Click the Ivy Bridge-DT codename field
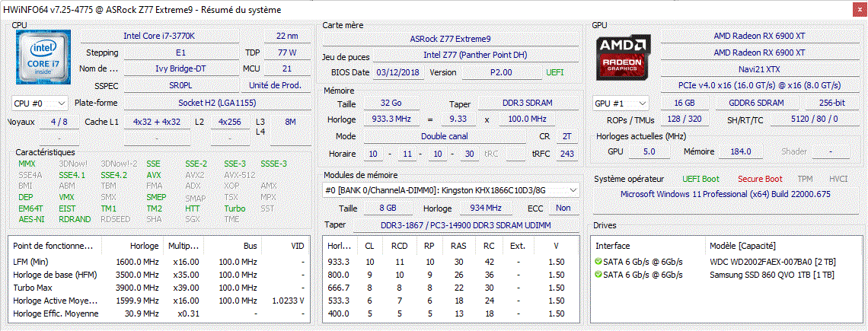Image resolution: width=868 pixels, height=331 pixels. point(181,69)
